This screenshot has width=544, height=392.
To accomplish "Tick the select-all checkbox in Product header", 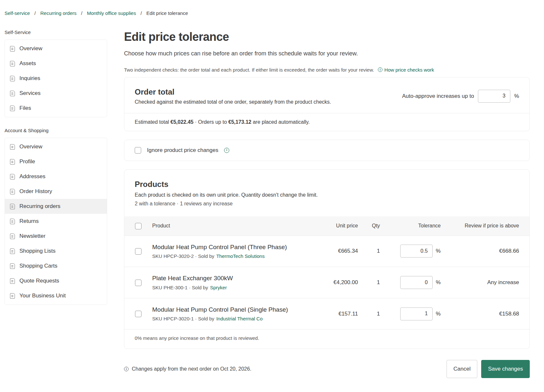I will pyautogui.click(x=138, y=226).
